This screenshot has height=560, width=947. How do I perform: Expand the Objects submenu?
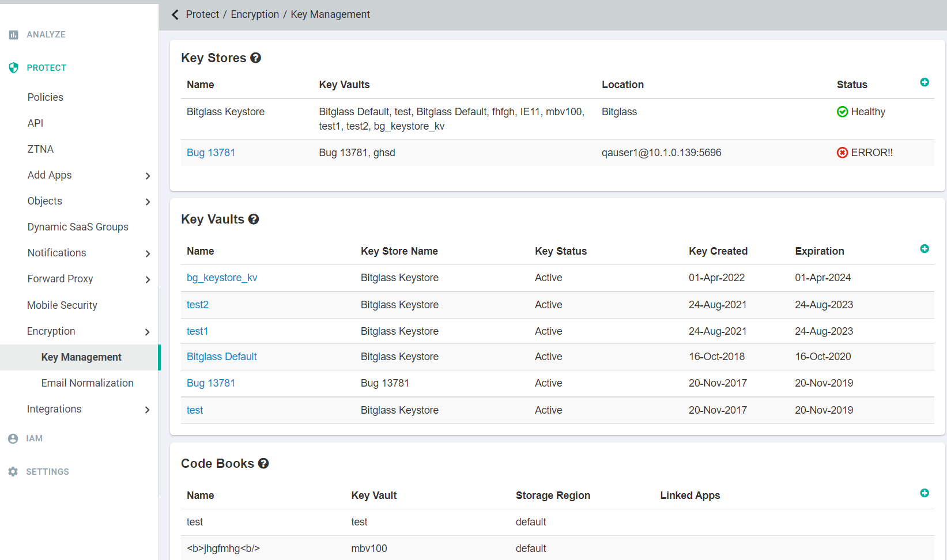[148, 202]
